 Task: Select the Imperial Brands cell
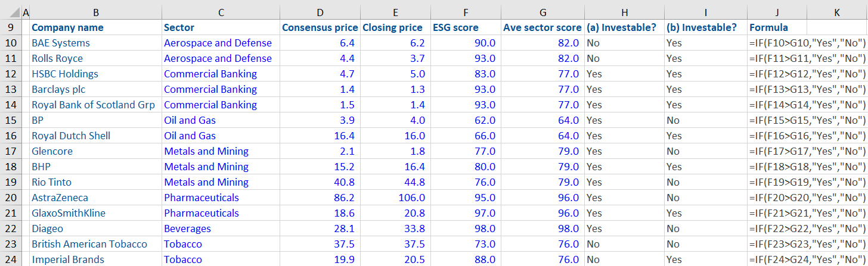point(68,259)
